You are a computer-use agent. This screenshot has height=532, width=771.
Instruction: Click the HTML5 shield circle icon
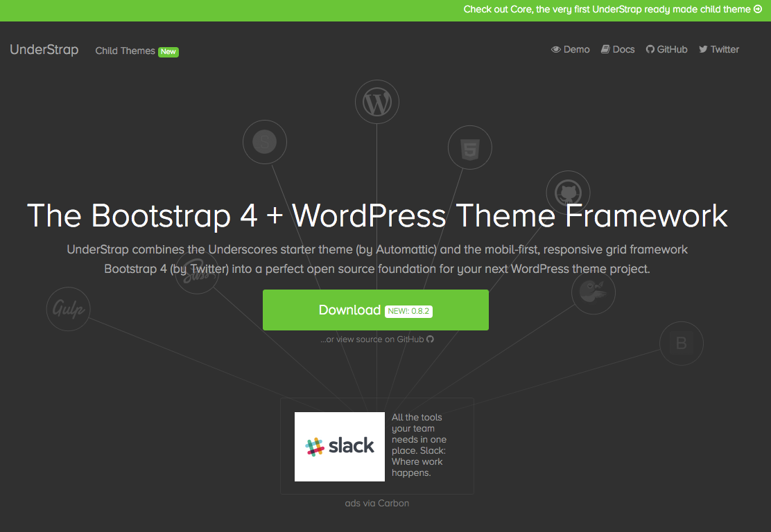tap(469, 148)
